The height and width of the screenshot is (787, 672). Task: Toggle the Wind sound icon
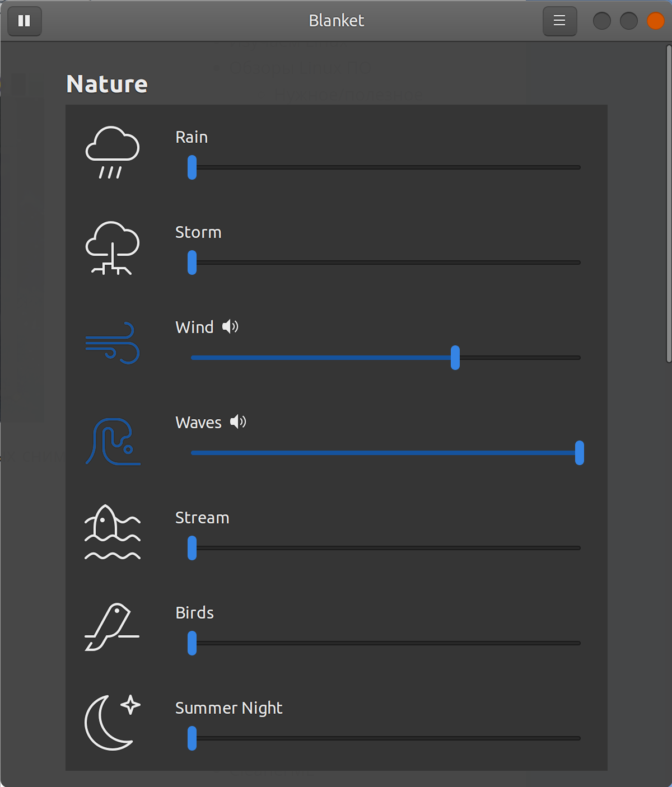(x=112, y=343)
